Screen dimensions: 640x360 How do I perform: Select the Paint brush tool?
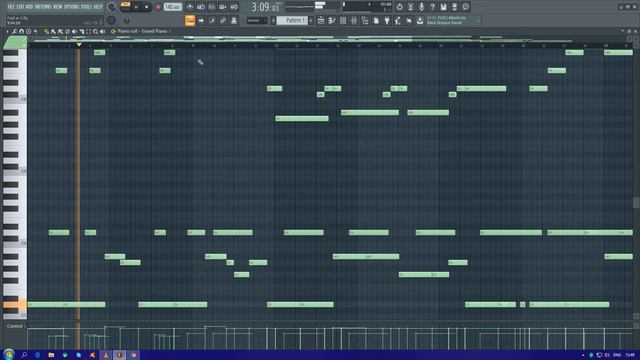tap(53, 31)
